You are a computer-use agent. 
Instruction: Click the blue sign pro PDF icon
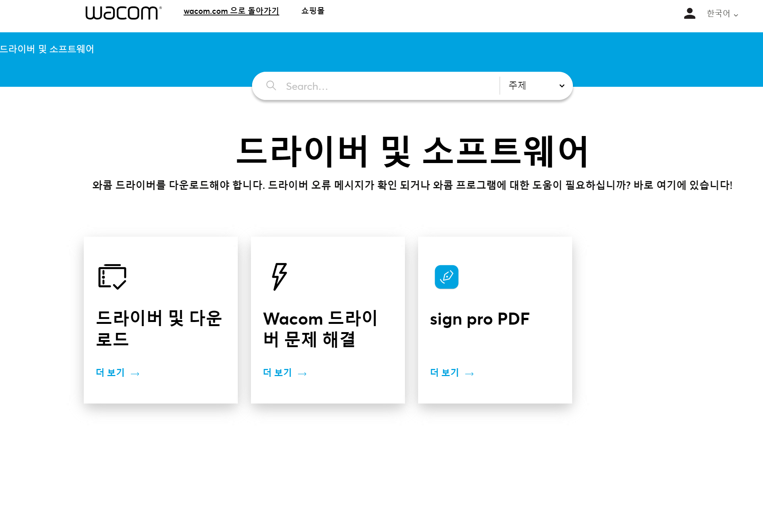tap(446, 277)
